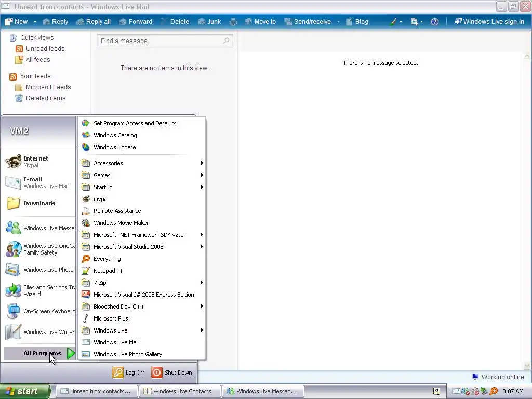Click Move to in toolbar

(x=260, y=22)
